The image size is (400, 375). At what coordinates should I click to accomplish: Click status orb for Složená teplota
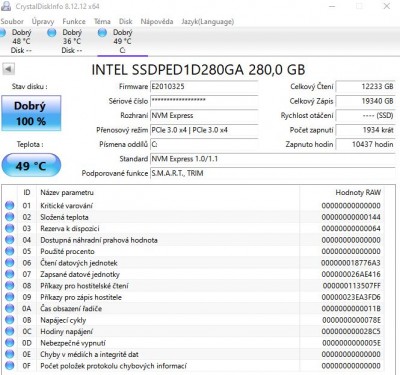click(10, 217)
